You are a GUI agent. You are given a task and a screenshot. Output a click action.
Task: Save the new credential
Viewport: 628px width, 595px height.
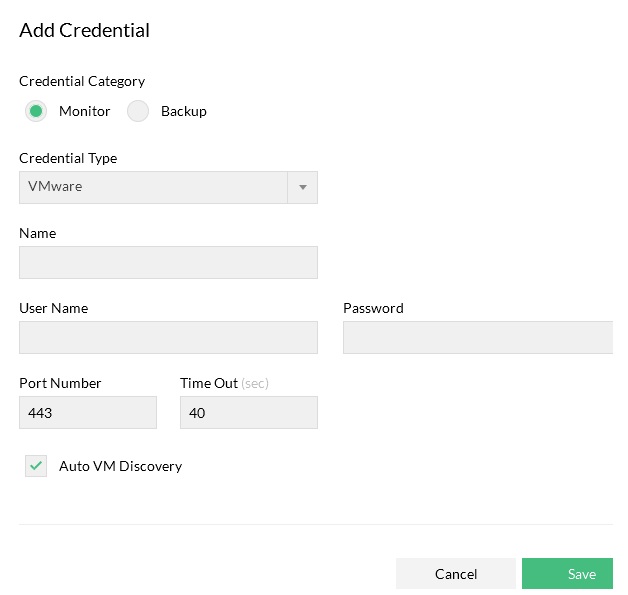567,573
